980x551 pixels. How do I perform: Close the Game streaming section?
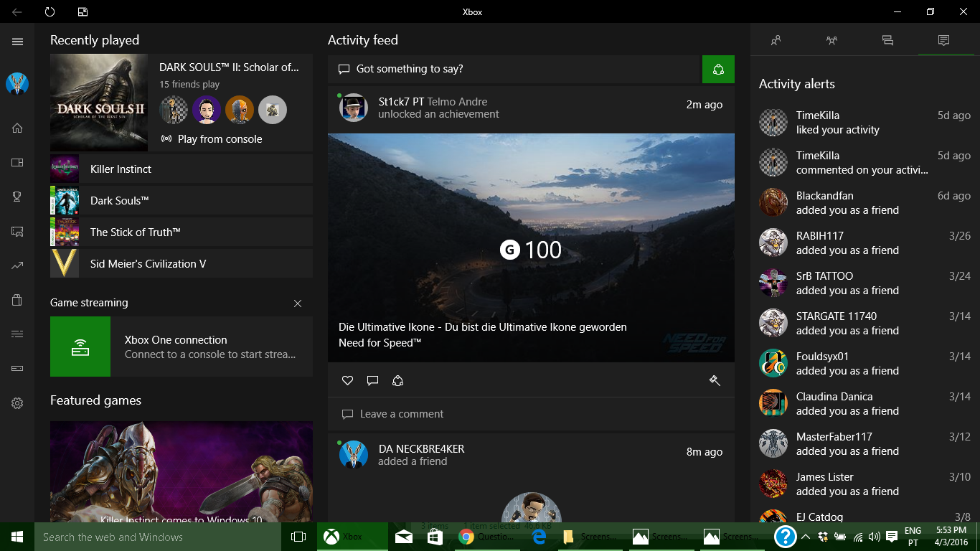(x=298, y=303)
